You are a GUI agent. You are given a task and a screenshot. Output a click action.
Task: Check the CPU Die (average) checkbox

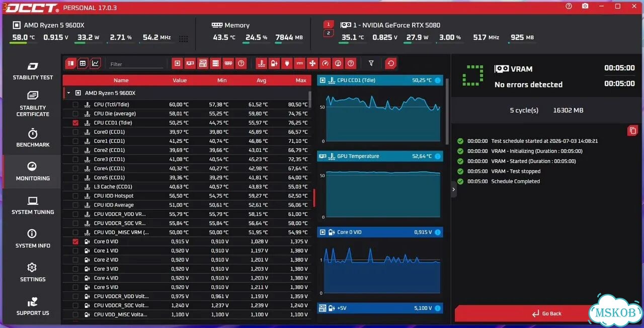click(75, 114)
